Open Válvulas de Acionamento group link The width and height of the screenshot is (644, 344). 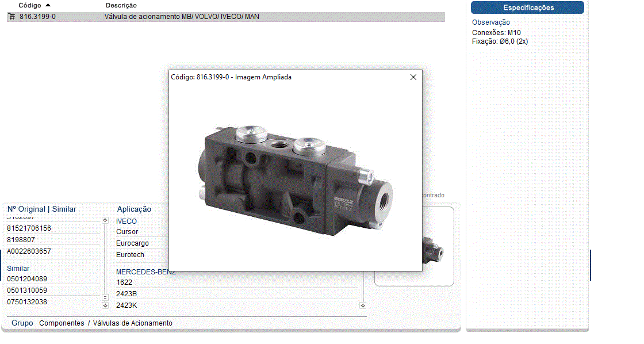pyautogui.click(x=132, y=323)
